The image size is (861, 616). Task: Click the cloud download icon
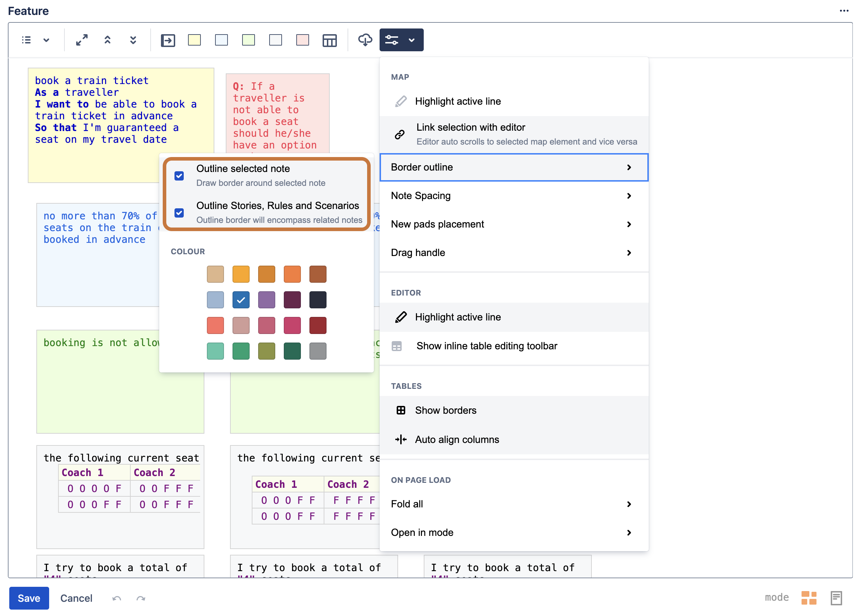365,40
